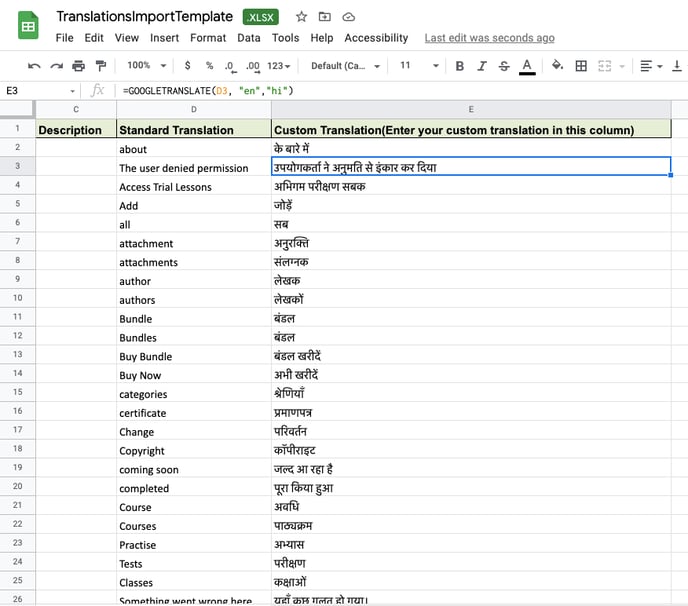Open the Format menu
Viewport: 688px width, 606px height.
click(208, 38)
